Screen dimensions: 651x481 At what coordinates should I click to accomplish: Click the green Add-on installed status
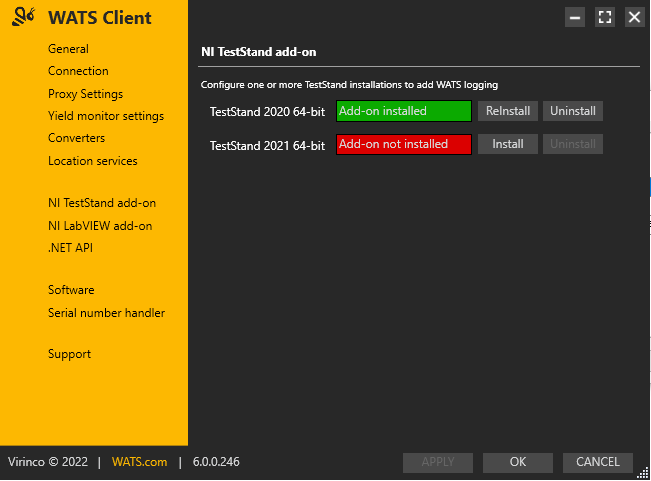(404, 111)
